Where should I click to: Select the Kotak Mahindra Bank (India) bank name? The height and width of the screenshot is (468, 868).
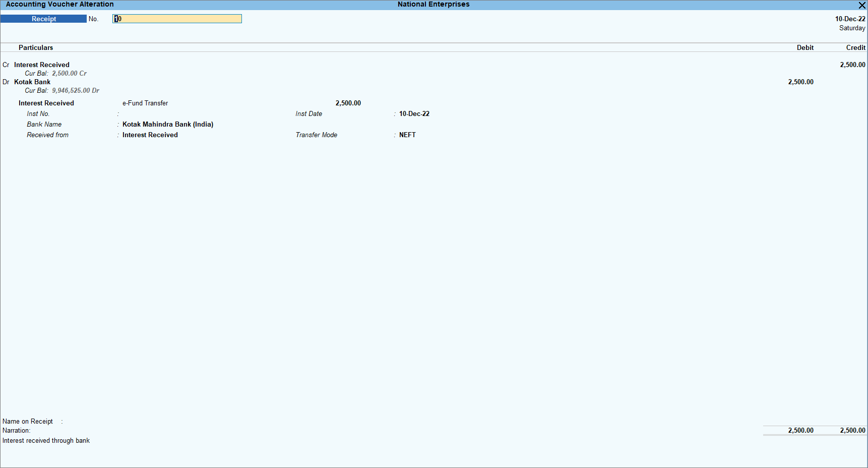(x=168, y=124)
